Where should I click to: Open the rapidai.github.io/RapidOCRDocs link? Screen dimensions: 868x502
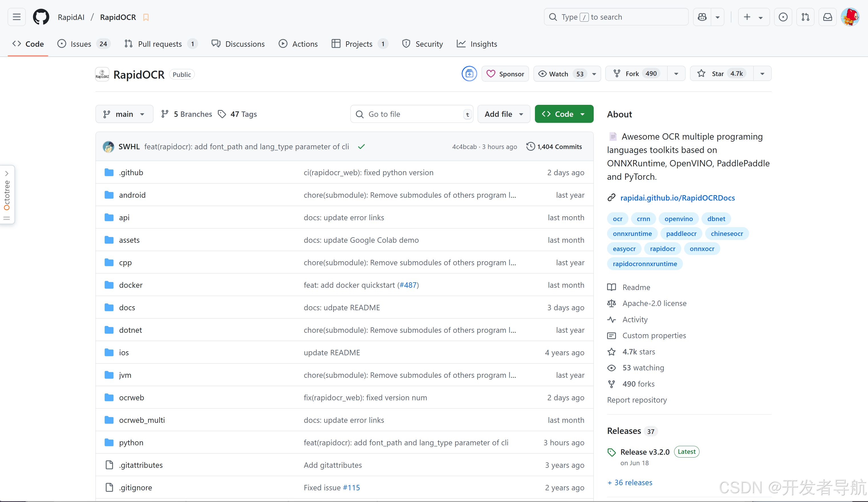pos(677,198)
